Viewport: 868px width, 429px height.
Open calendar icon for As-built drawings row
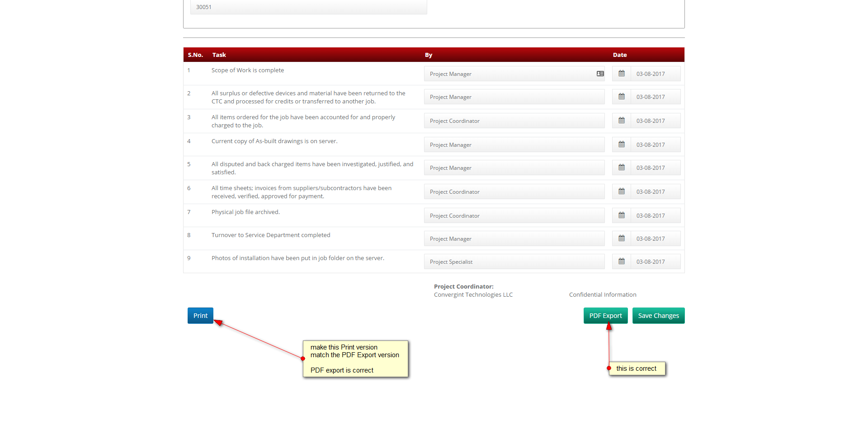622,145
